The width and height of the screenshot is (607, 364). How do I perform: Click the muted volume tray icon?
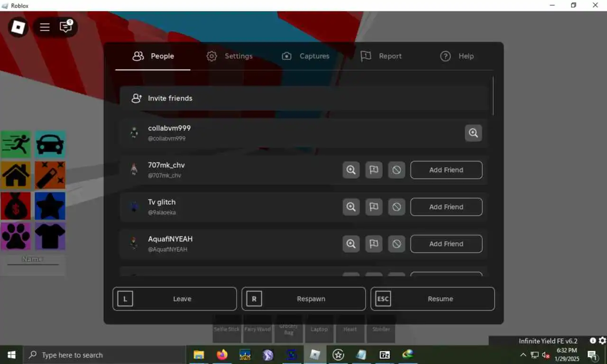[x=546, y=355]
